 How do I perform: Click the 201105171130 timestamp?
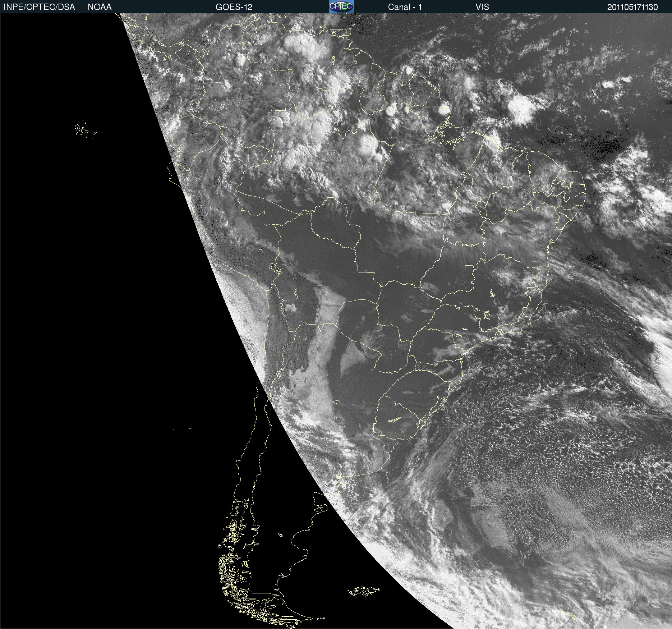632,7
